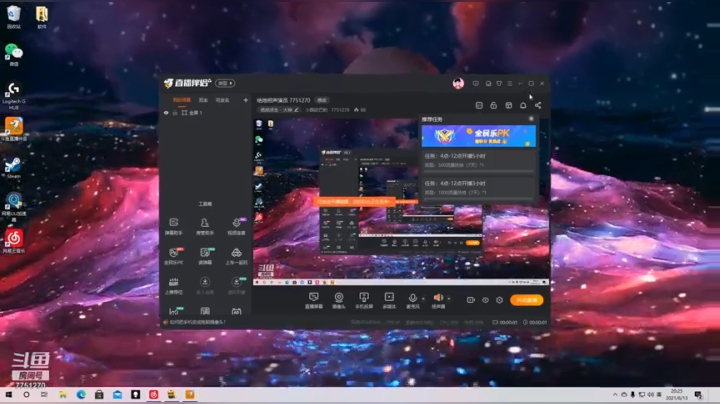Click the live screen source button

pos(314,300)
